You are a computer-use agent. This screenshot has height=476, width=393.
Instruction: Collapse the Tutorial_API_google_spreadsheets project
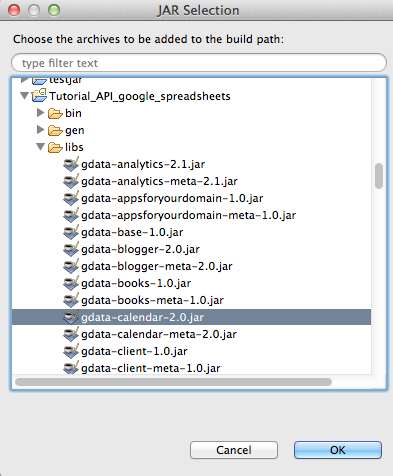[x=24, y=96]
